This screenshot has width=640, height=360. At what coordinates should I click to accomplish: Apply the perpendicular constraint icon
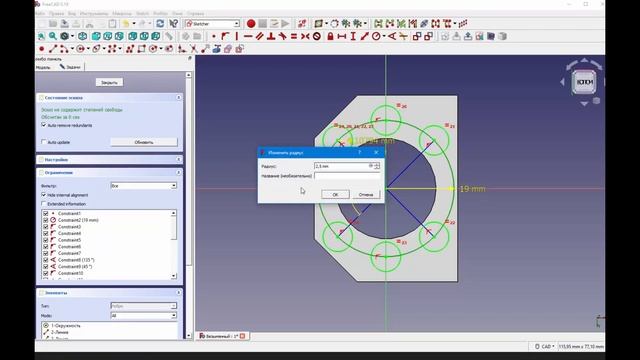click(271, 36)
